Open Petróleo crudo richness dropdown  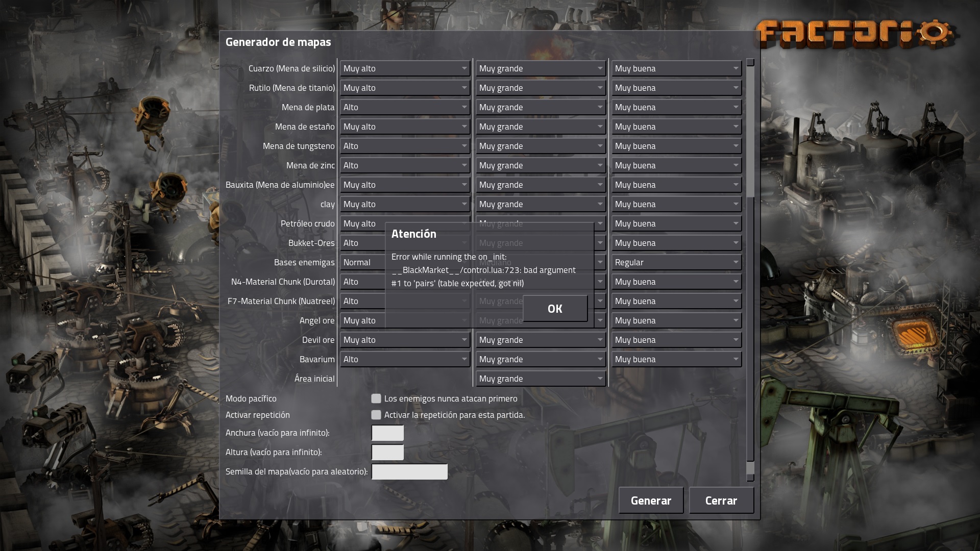(x=677, y=223)
